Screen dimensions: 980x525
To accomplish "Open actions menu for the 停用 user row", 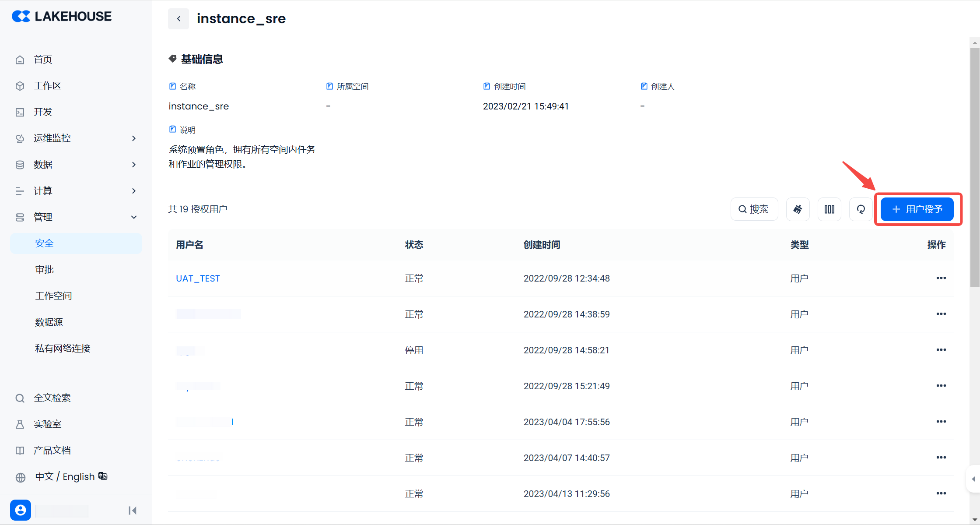I will pos(941,350).
